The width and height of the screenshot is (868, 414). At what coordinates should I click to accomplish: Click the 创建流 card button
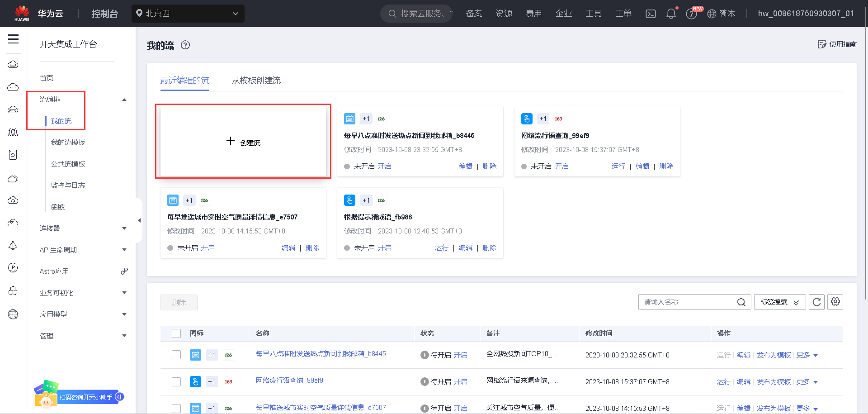(x=243, y=141)
